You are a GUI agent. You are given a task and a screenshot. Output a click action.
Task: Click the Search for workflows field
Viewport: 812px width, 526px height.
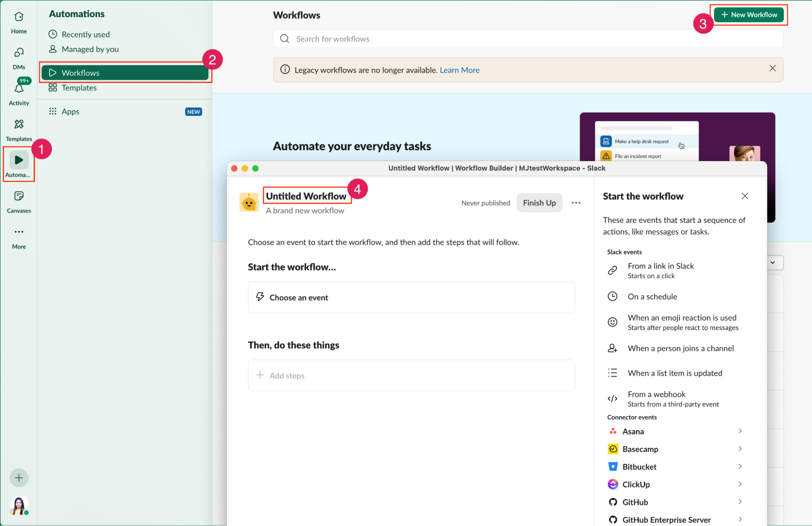click(x=528, y=39)
